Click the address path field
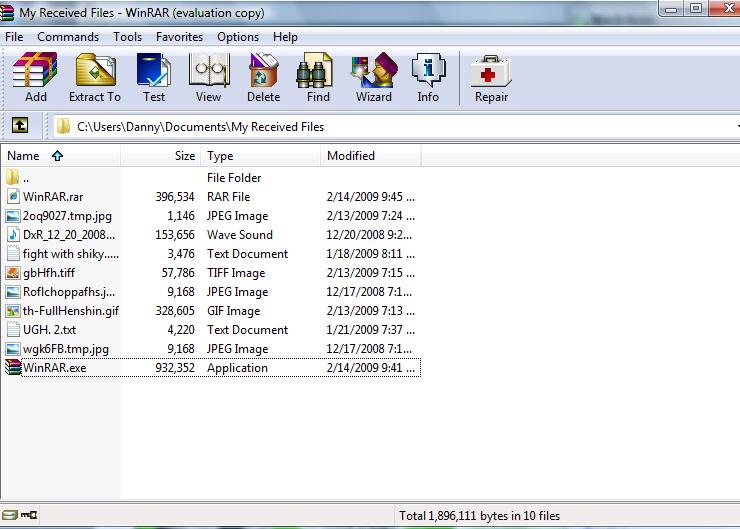This screenshot has width=740, height=529. coord(396,126)
